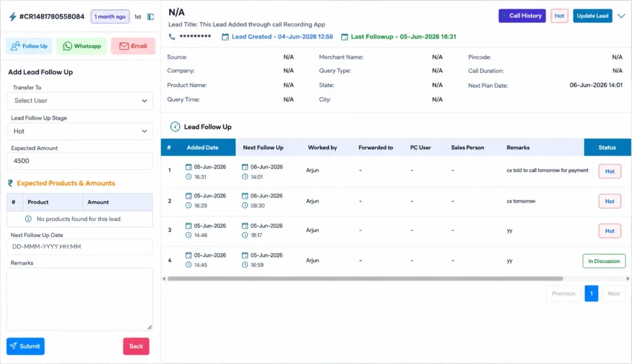
Task: Click the lightning bolt icon beside lead ID
Action: pos(13,17)
